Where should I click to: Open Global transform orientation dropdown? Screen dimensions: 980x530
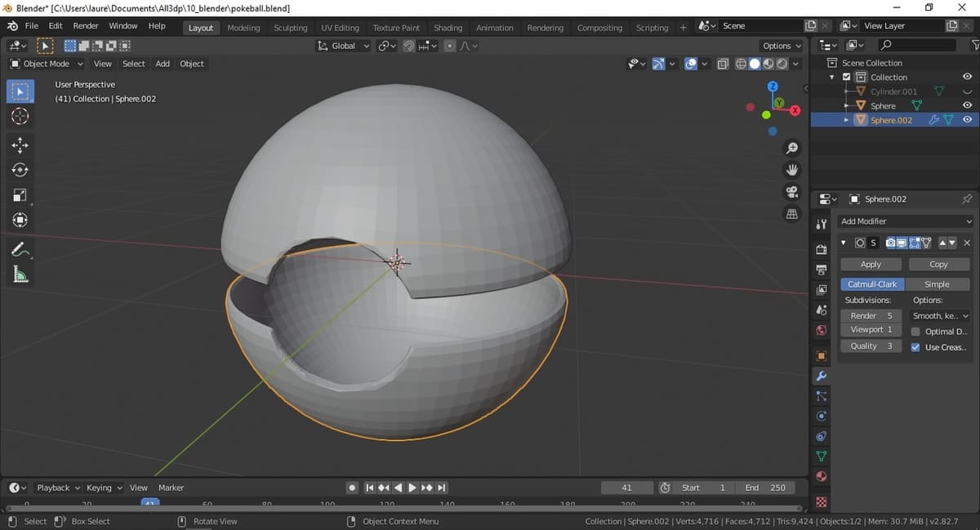344,46
